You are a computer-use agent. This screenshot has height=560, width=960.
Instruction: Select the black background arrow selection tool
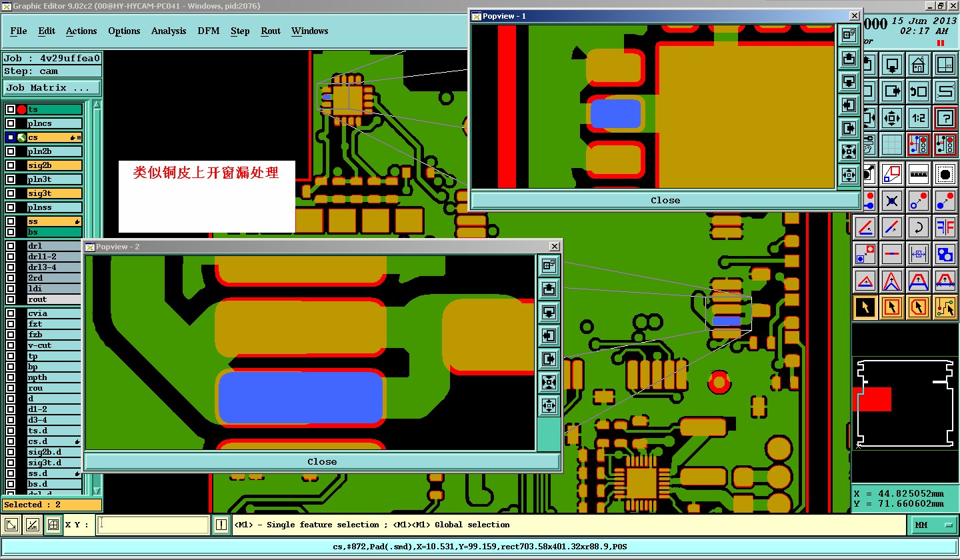click(x=866, y=307)
